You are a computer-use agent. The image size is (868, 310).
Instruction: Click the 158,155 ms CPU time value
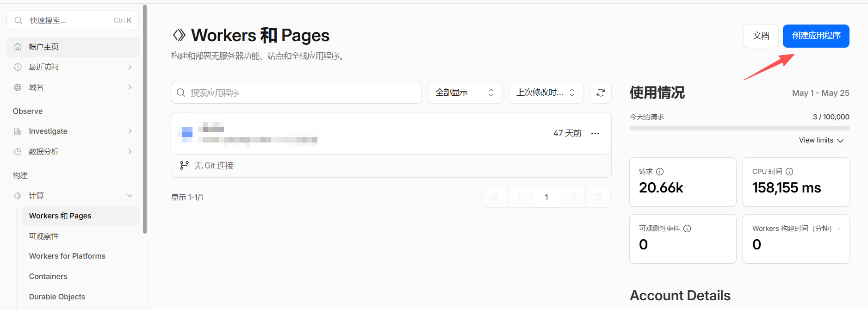(787, 188)
